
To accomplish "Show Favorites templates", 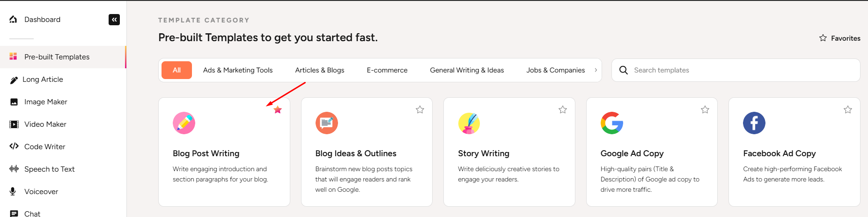I will (840, 38).
